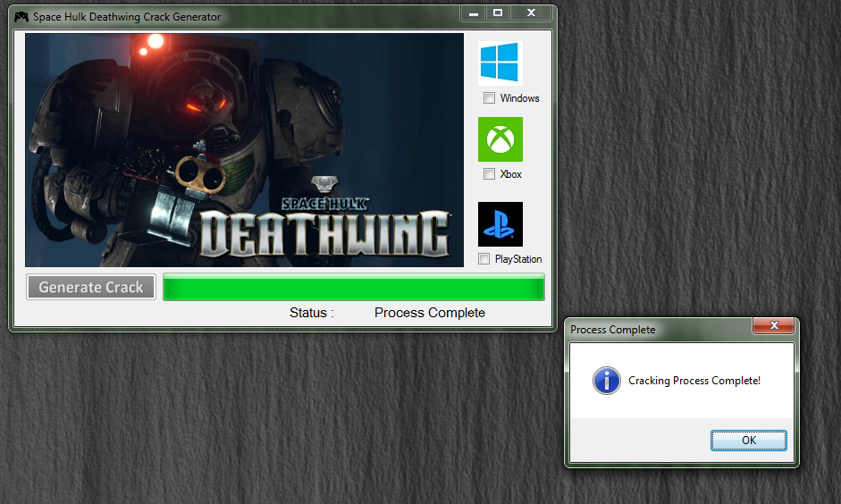Click the PlayStation logo icon
This screenshot has width=841, height=504.
coord(500,224)
